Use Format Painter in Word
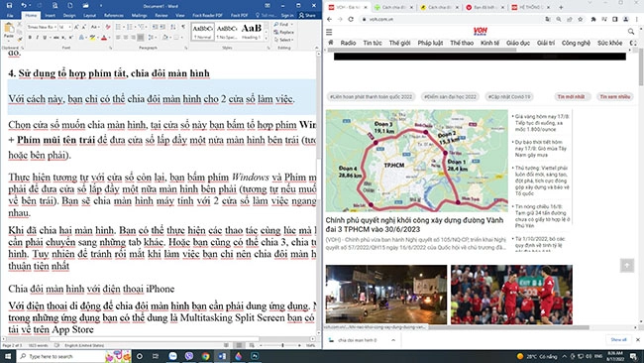This screenshot has width=644, height=363. (x=20, y=40)
